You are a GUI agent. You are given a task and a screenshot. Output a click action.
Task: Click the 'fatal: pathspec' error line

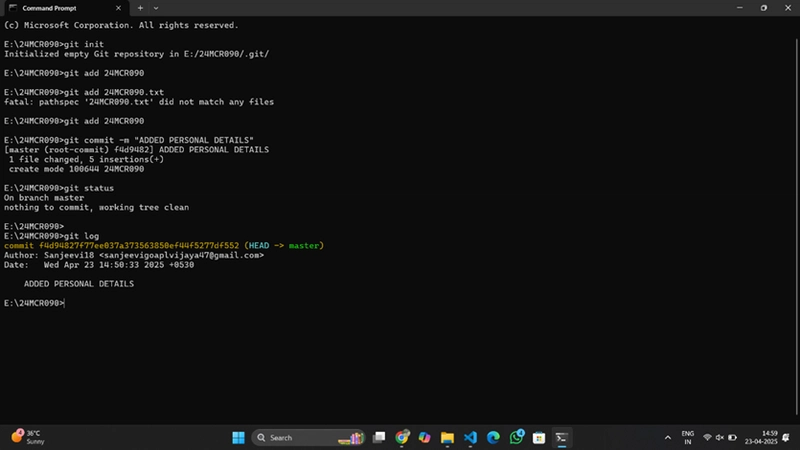139,102
